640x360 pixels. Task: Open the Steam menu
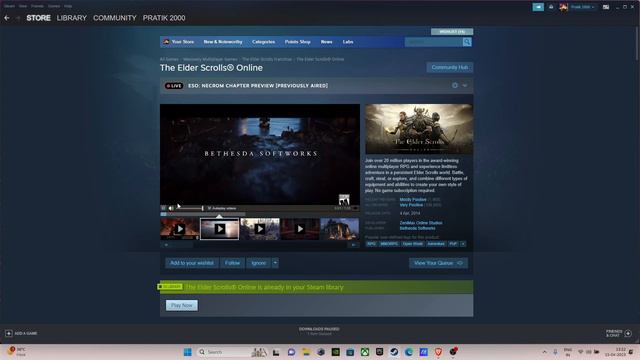9,6
